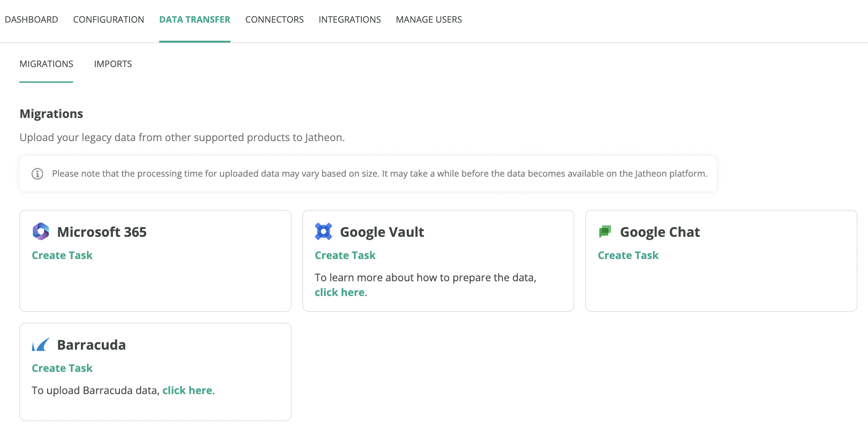
Task: Switch to the Configuration tab
Action: [109, 19]
